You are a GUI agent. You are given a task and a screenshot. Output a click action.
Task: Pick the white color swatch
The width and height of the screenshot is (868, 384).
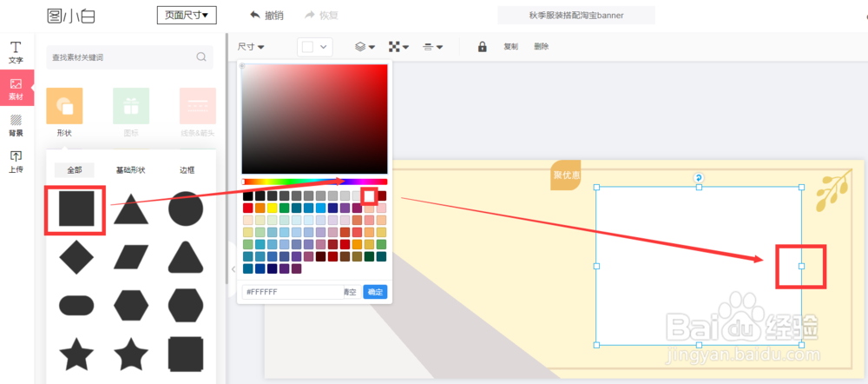pos(369,195)
